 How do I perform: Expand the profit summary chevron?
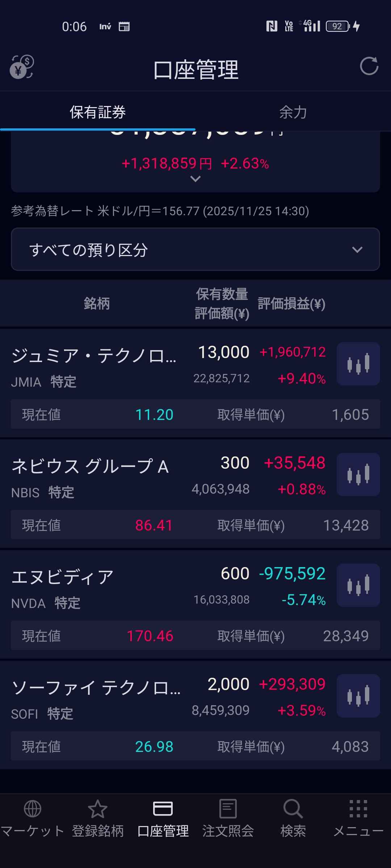[195, 179]
